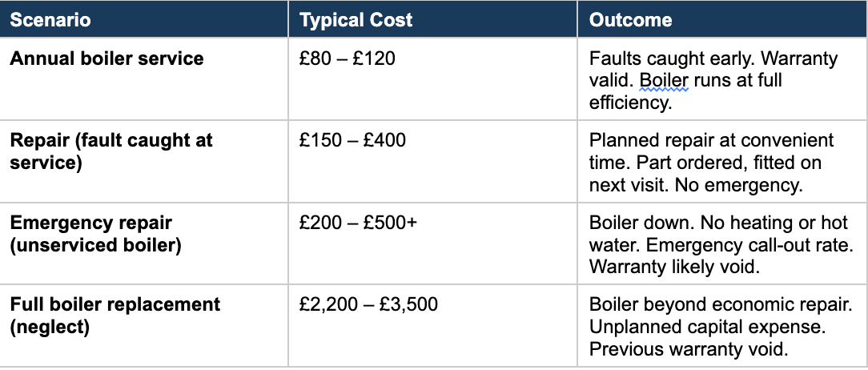Viewport: 868px width, 370px height.
Task: Click the £200 – £500+ cost cell
Action: (x=357, y=223)
